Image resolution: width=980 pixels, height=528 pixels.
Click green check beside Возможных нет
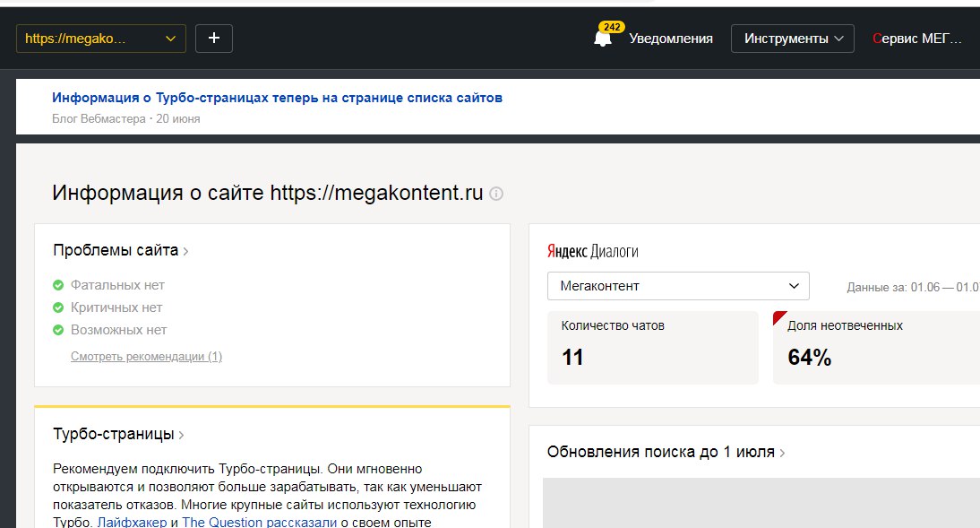pos(58,330)
